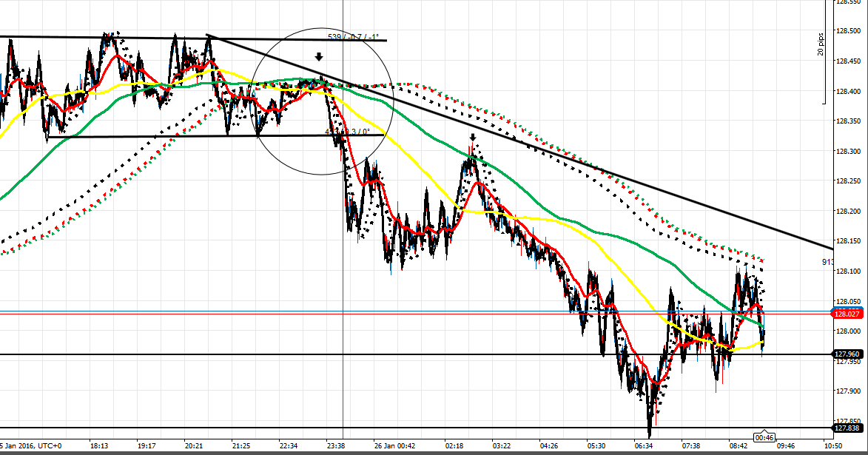Screen dimensions: 868x455
Task: Click the 26 Jan 00:42 time label
Action: [394, 445]
